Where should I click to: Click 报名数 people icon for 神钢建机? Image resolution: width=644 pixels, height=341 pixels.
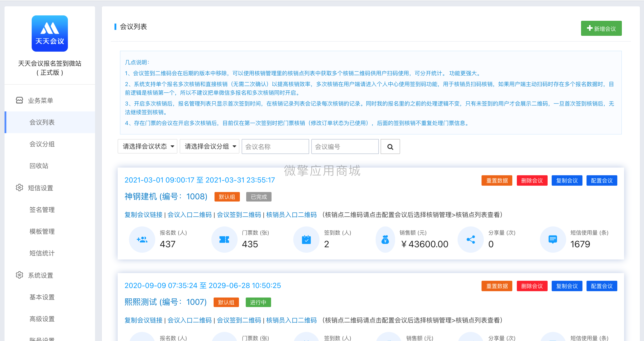(x=142, y=239)
